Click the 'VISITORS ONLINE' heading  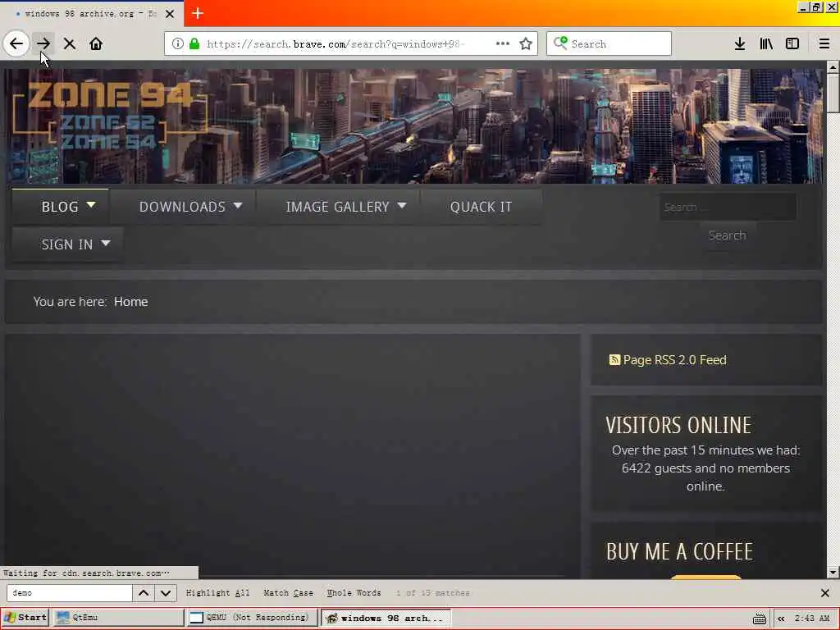coord(678,426)
